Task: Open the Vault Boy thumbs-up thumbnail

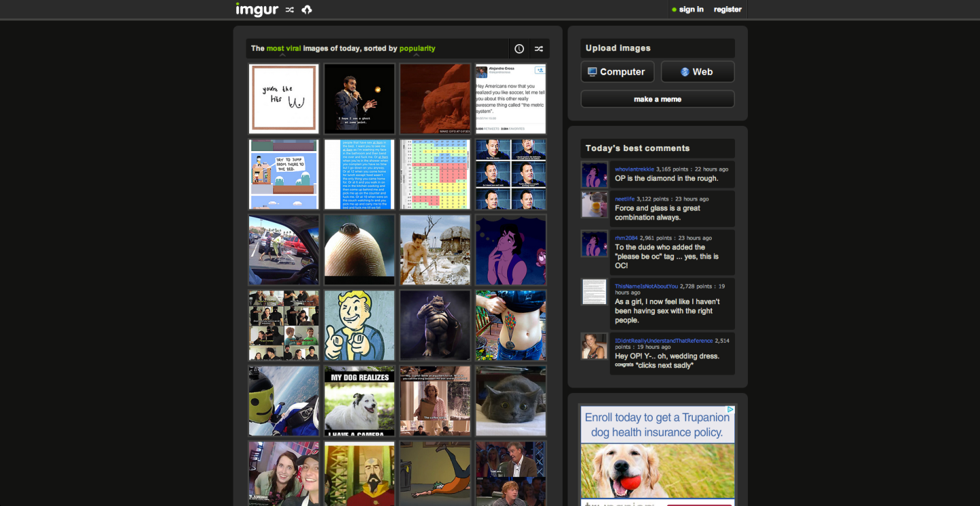Action: click(x=359, y=325)
